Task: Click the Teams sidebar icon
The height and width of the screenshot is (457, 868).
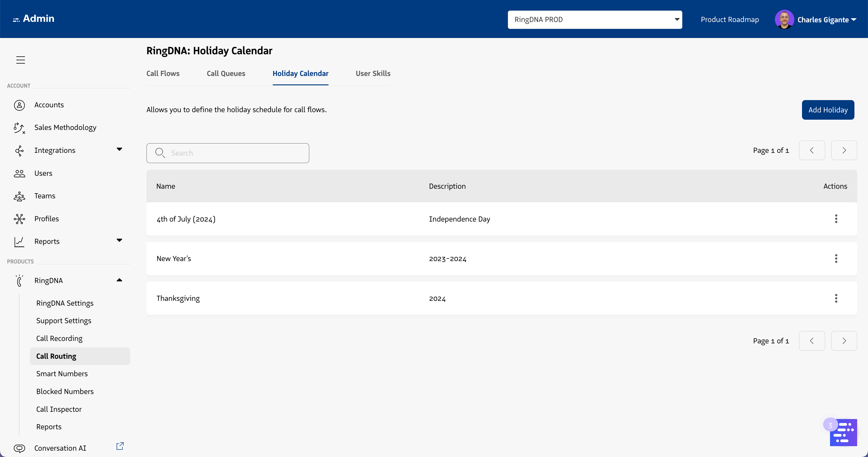Action: (x=19, y=196)
